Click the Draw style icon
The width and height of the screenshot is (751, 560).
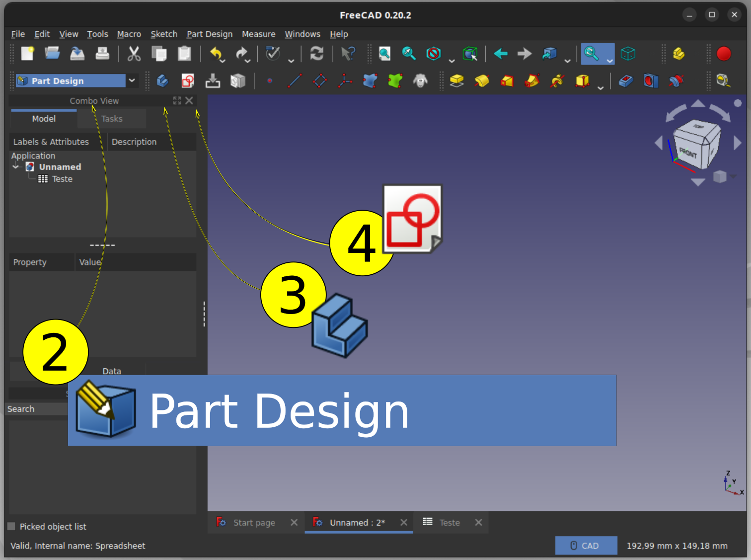tap(434, 53)
